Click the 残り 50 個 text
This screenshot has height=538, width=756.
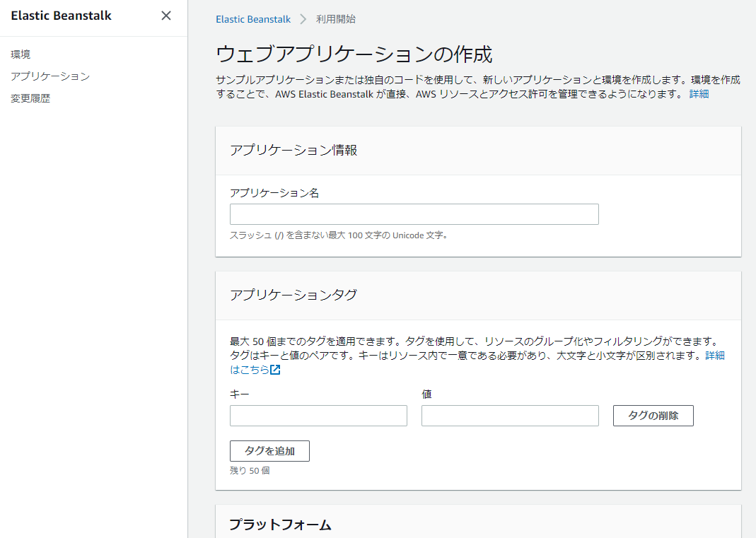(250, 471)
